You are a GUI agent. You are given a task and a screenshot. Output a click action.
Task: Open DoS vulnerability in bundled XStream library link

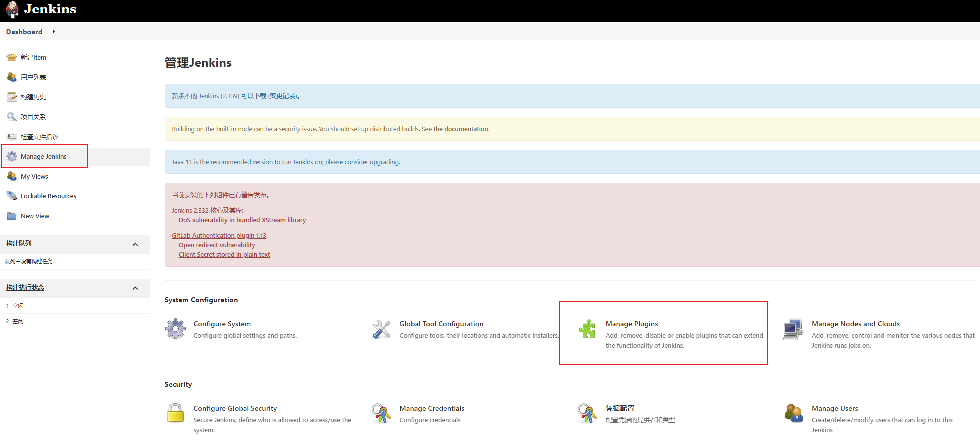242,220
